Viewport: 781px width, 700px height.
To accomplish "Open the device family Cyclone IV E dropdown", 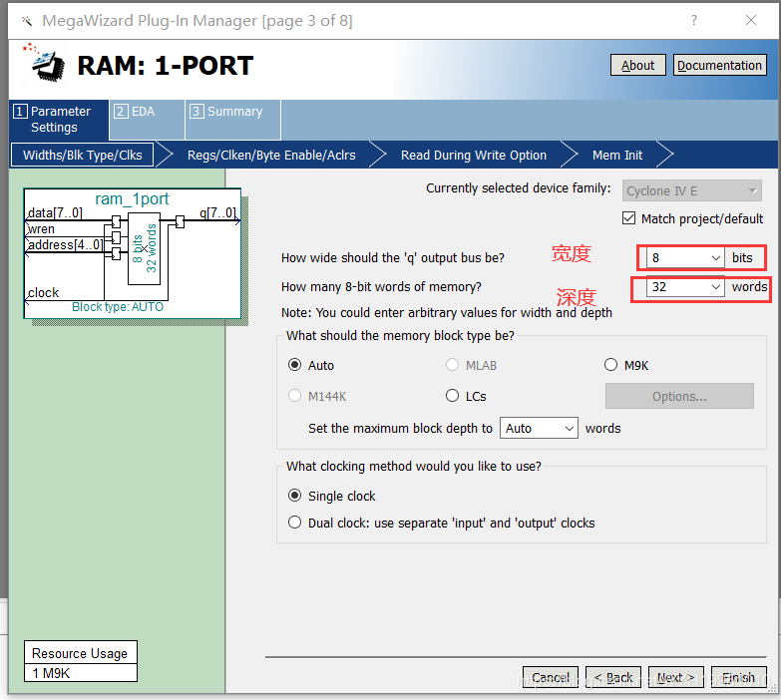I will [x=691, y=190].
